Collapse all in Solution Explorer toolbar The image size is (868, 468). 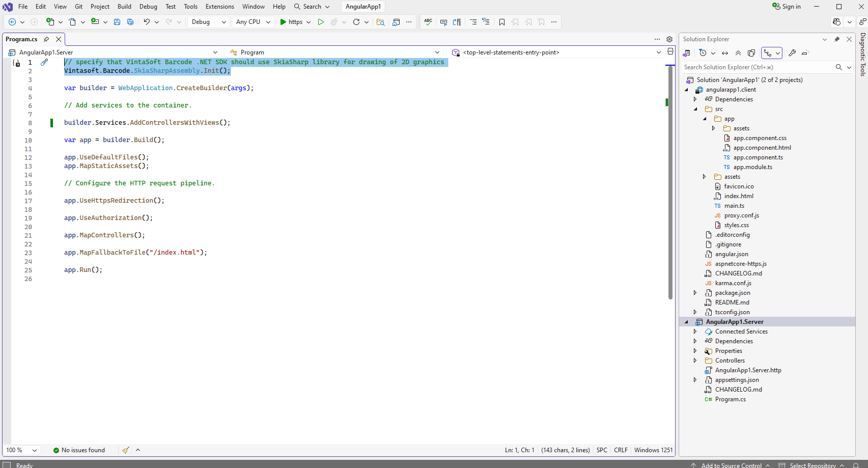point(738,53)
